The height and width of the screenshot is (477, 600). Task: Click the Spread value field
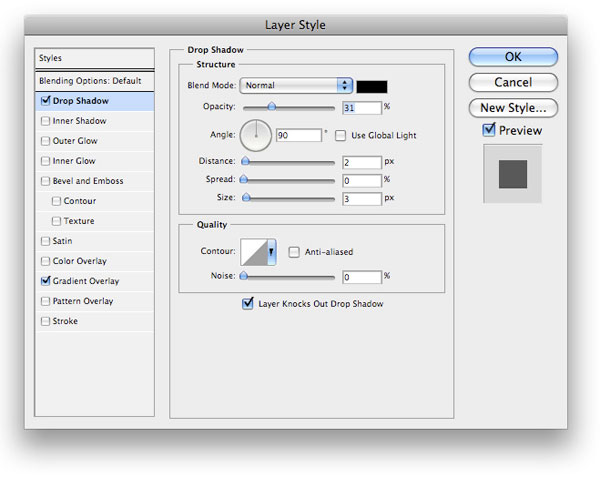[x=362, y=181]
